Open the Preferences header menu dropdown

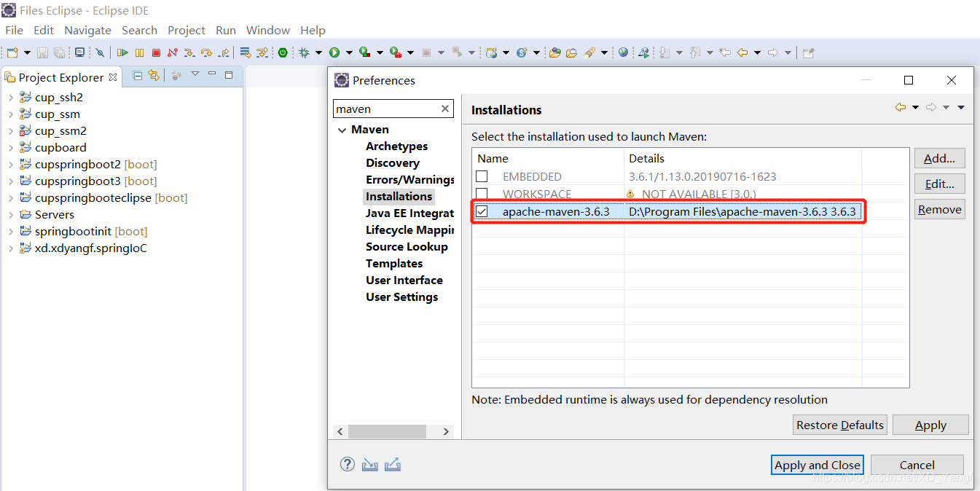coord(961,108)
